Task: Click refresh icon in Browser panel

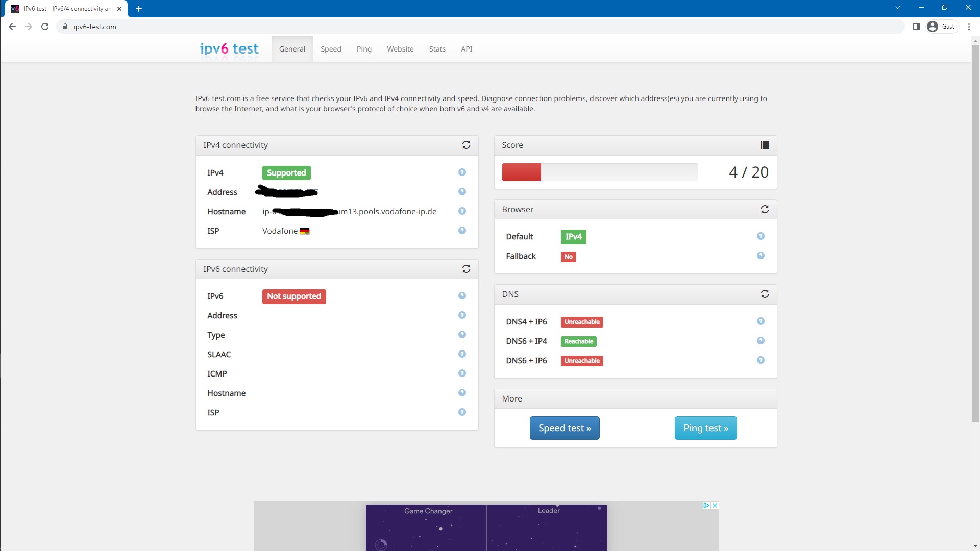Action: pos(765,210)
